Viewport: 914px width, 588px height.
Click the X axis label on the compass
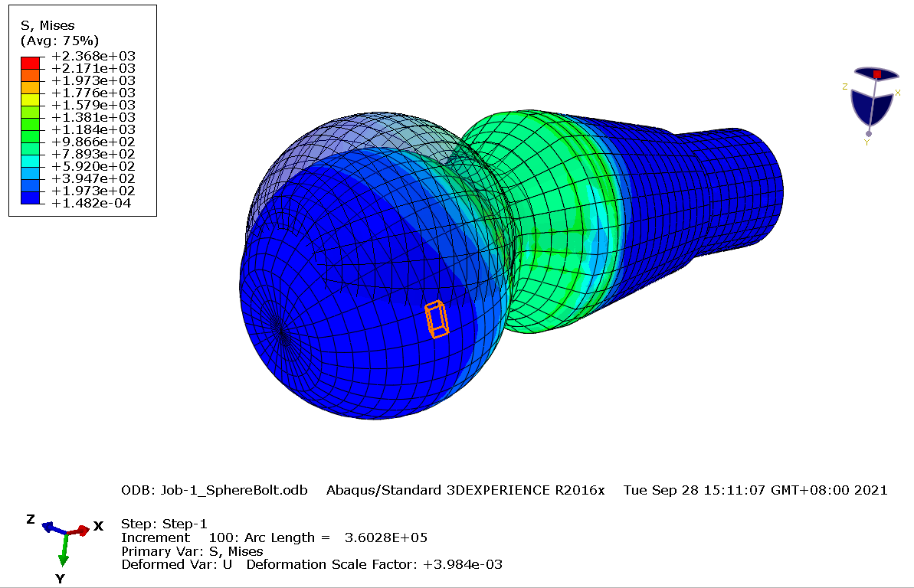pyautogui.click(x=898, y=92)
